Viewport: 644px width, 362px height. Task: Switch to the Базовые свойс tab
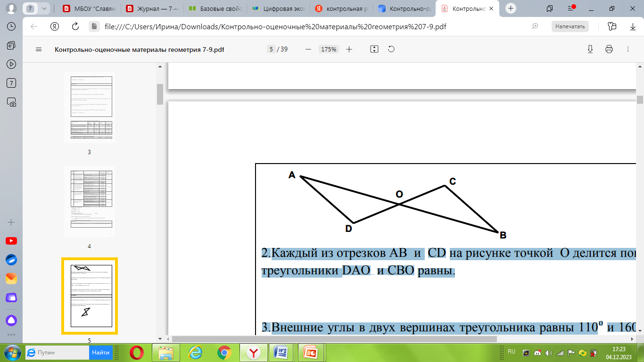pos(215,8)
